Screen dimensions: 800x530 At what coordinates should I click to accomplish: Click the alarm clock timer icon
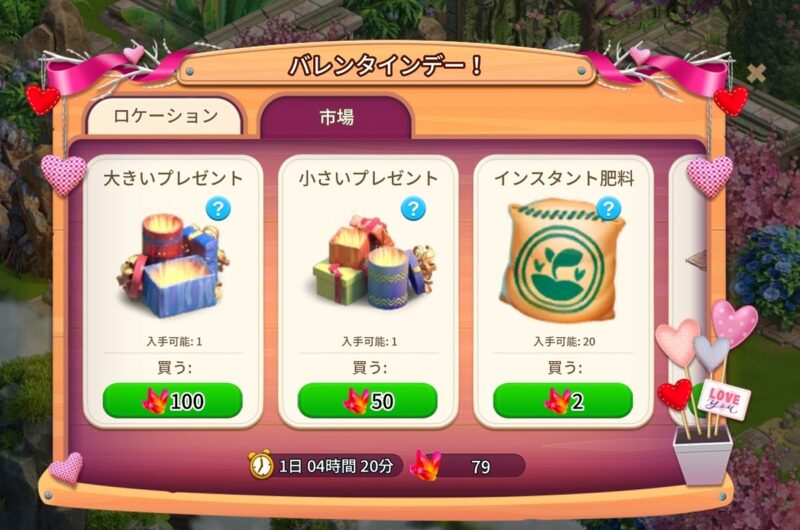(x=261, y=465)
